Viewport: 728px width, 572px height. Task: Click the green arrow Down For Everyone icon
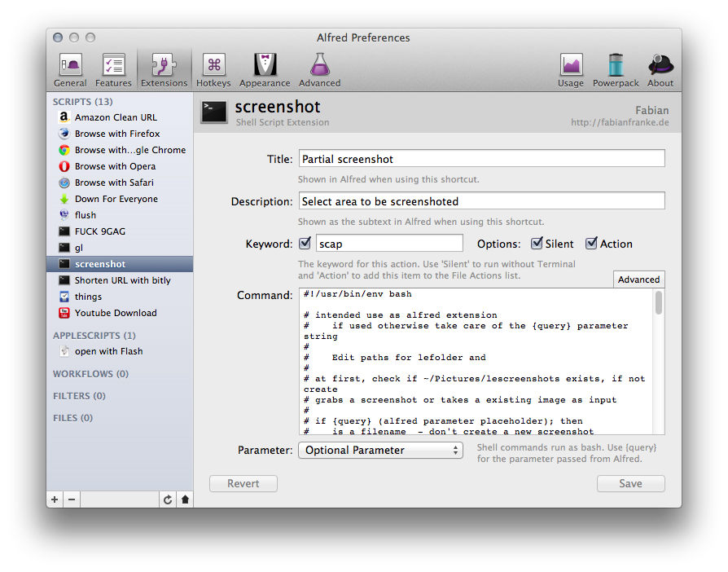tap(64, 199)
